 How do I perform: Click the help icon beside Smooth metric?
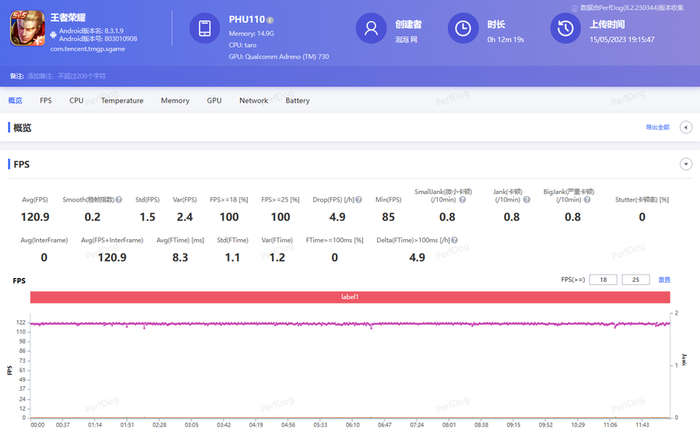[x=119, y=200]
